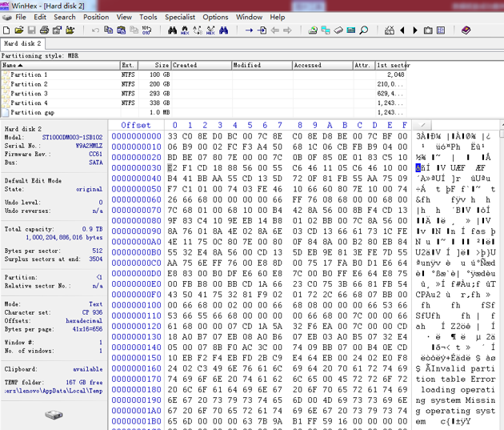Click the Go To Offset arrow icon
The width and height of the screenshot is (504, 430).
[x=249, y=30]
